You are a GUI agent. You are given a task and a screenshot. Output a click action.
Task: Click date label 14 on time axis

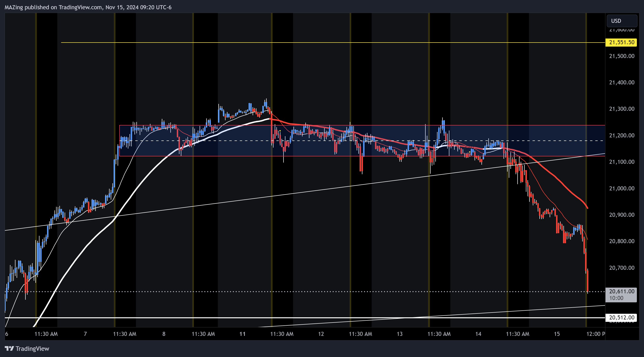click(x=478, y=334)
